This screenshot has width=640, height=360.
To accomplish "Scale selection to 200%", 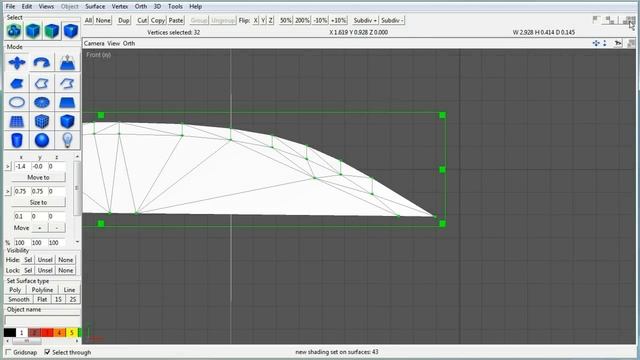I will [302, 20].
